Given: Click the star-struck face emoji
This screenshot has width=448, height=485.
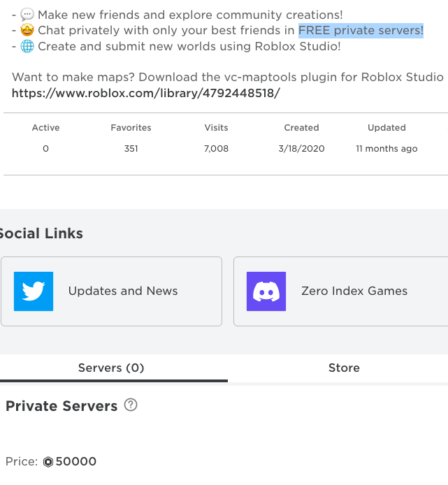Looking at the screenshot, I should point(27,31).
